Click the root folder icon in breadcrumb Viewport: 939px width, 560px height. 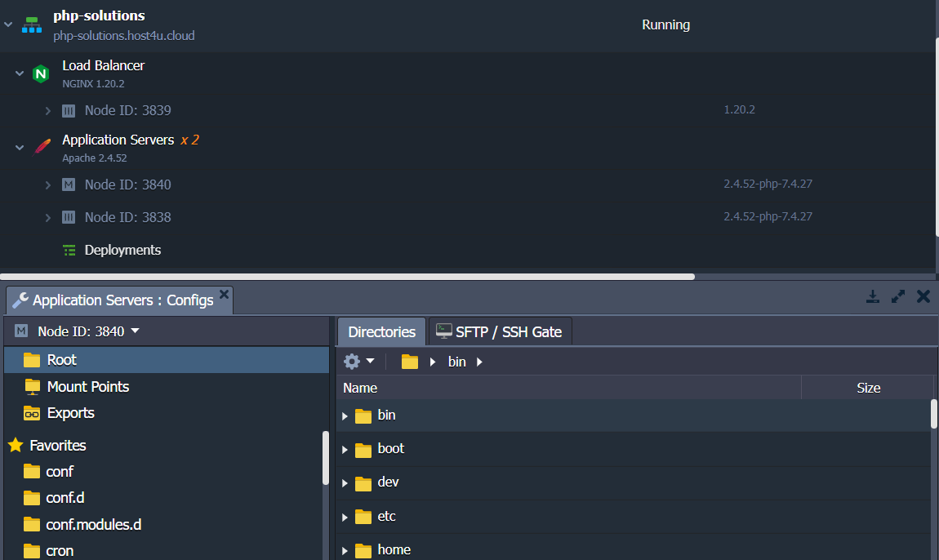pos(410,362)
